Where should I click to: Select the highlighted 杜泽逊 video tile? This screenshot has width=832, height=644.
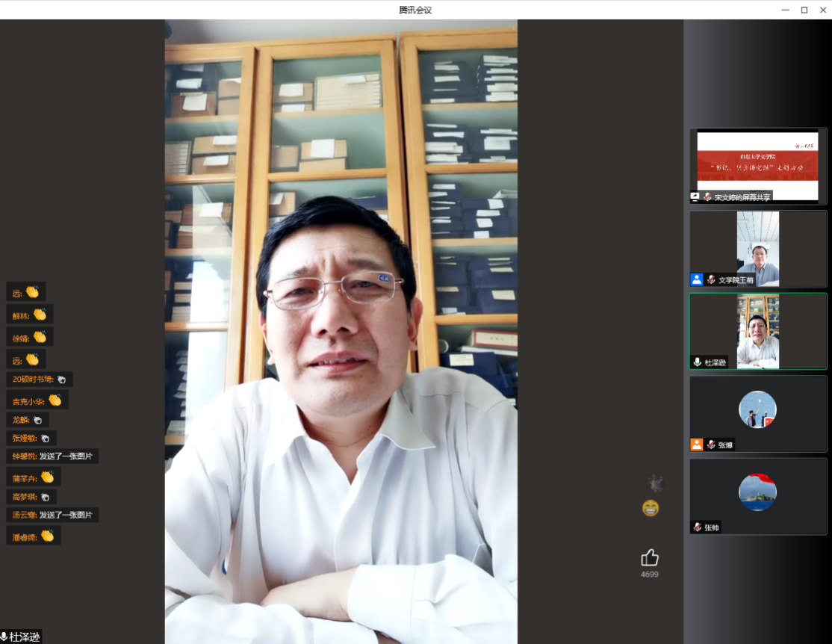click(757, 330)
